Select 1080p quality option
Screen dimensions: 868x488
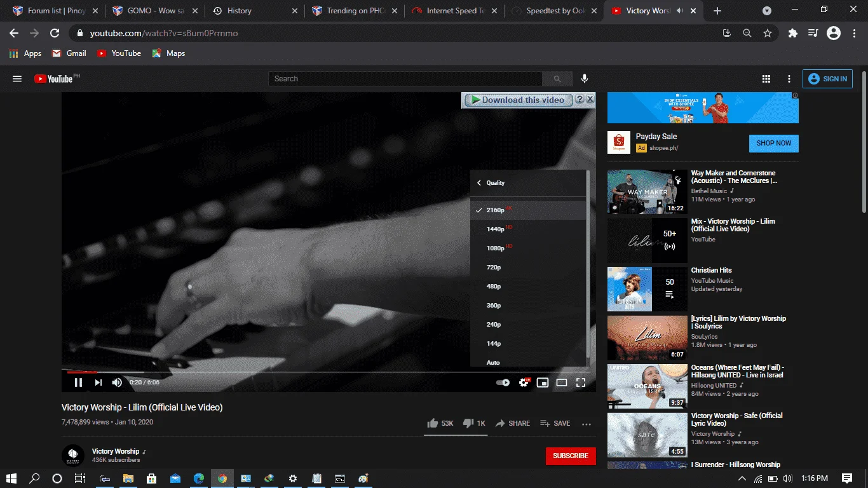[528, 248]
